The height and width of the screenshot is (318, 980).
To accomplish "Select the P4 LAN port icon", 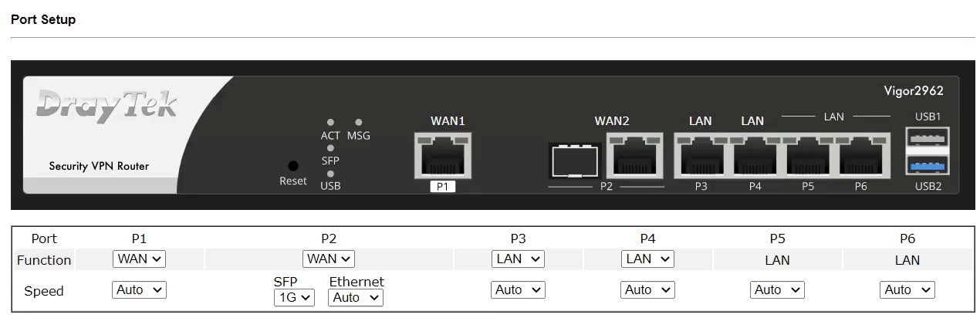I will [755, 155].
